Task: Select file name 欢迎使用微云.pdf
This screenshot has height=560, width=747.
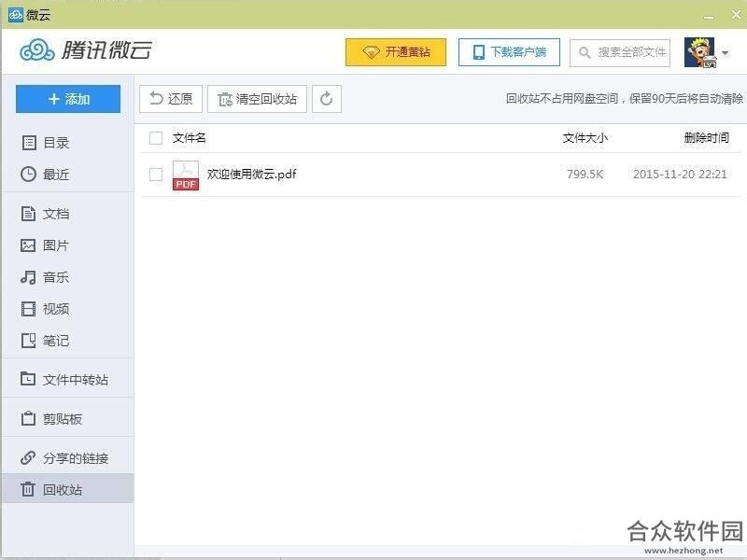Action: click(x=251, y=175)
